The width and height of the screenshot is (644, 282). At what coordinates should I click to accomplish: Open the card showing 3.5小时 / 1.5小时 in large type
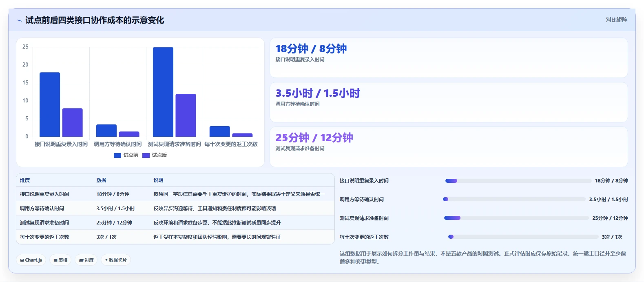[x=449, y=102]
